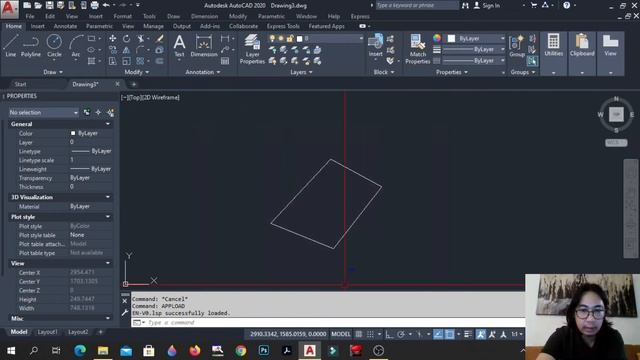Toggle lineweight display in status bar
Viewport: 640px width, 360px height.
click(x=468, y=334)
